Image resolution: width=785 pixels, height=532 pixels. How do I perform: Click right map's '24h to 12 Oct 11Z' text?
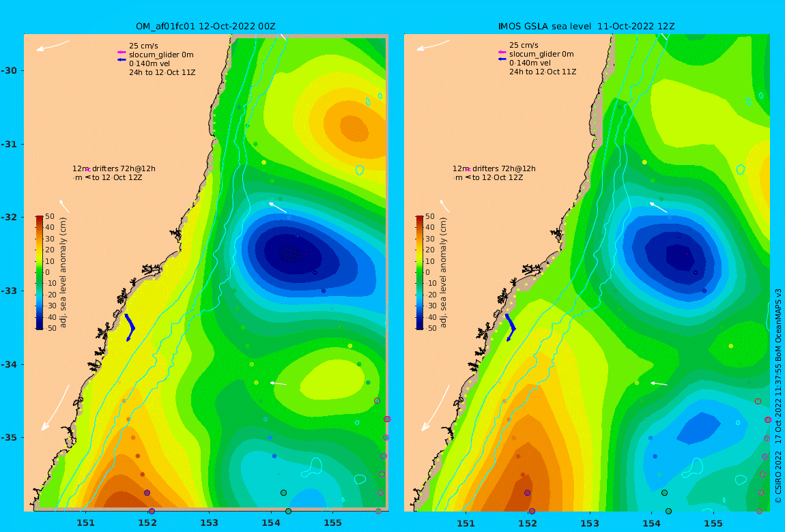point(543,72)
